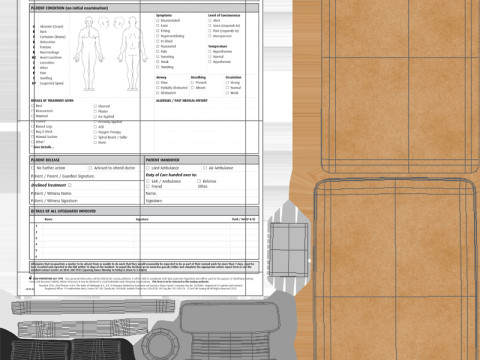Click the 'Duty of Care handed over to:' label

171,175
